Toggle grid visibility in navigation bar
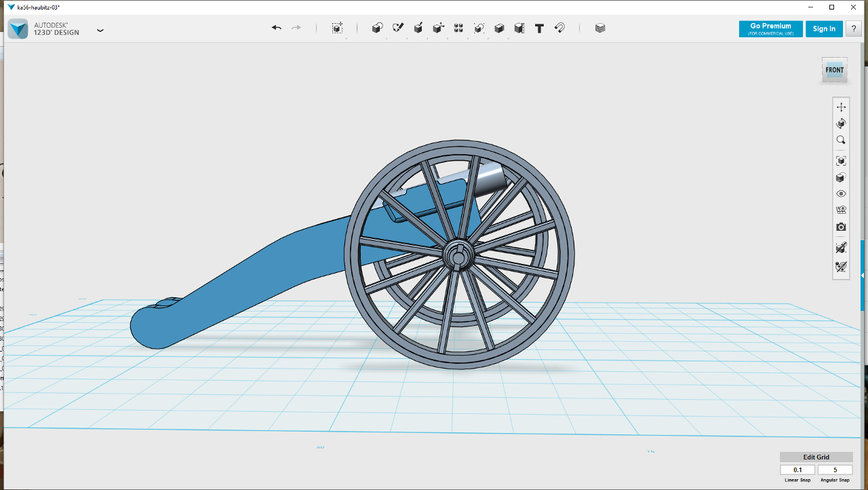Viewport: 868px width, 490px height. (x=841, y=210)
